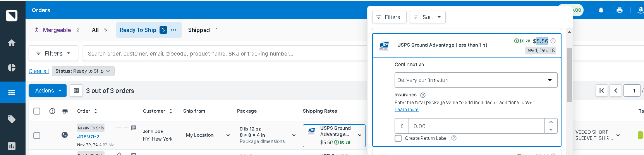Click the USPS logo in the rate panel
This screenshot has width=644, height=155.
[384, 45]
